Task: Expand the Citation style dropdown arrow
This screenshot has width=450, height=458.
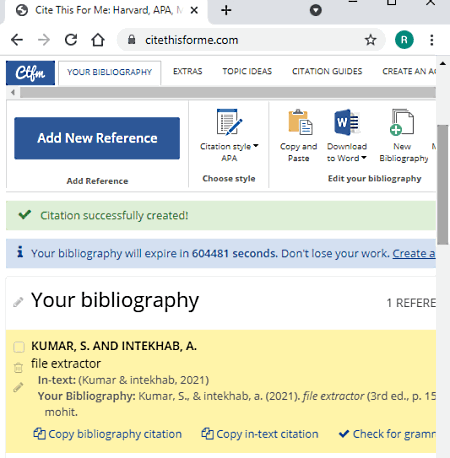Action: point(256,146)
